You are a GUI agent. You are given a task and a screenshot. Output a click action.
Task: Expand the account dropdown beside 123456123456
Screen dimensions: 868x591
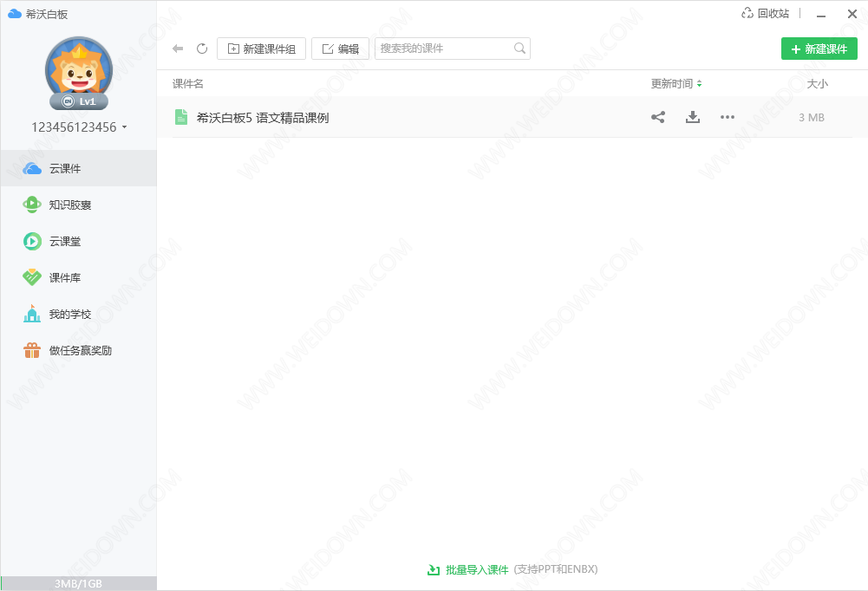click(124, 127)
